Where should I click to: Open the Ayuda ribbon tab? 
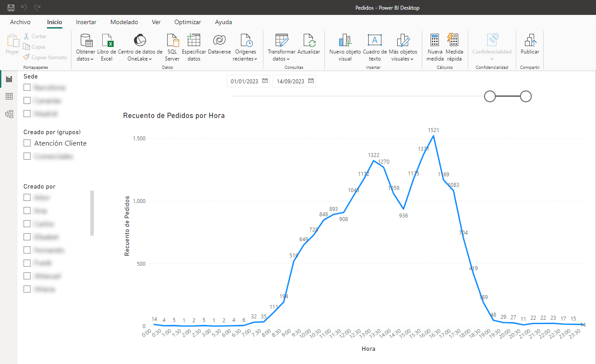223,22
